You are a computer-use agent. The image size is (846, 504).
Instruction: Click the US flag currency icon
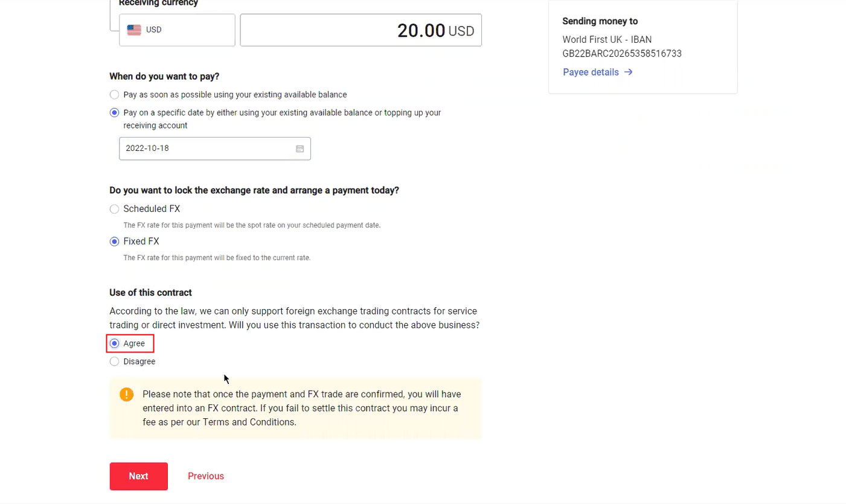(x=134, y=30)
